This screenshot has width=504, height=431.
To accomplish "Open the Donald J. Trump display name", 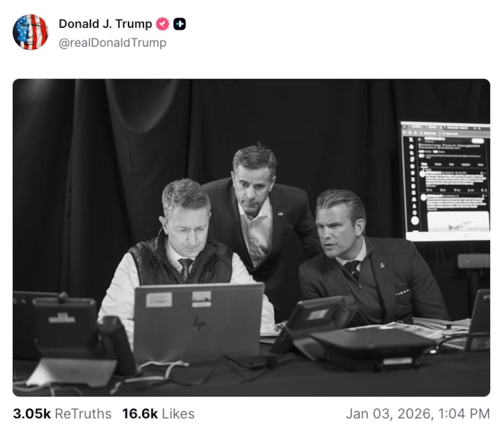I will point(105,24).
